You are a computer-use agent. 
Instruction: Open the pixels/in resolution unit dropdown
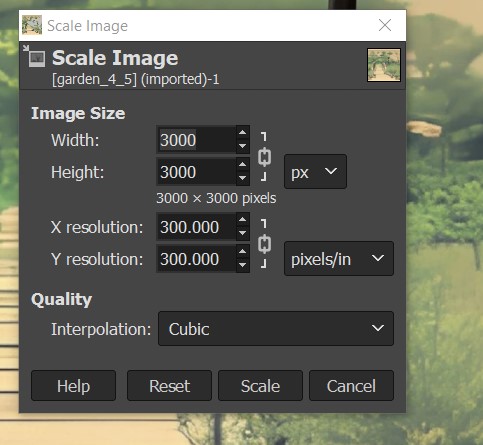point(339,259)
